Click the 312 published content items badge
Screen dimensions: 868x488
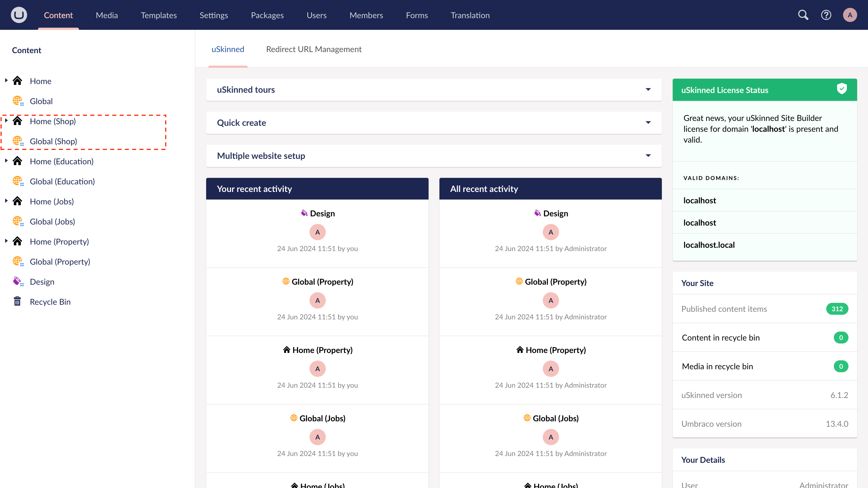click(838, 309)
